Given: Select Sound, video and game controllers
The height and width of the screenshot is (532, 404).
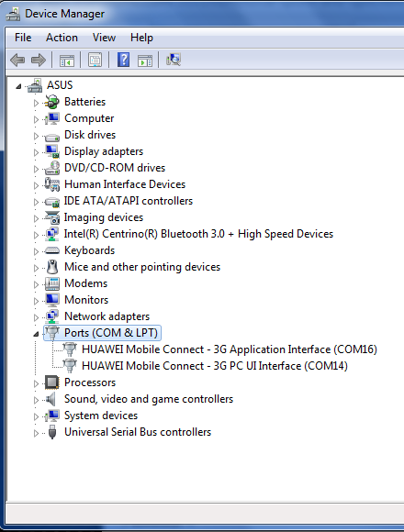Looking at the screenshot, I should (149, 399).
